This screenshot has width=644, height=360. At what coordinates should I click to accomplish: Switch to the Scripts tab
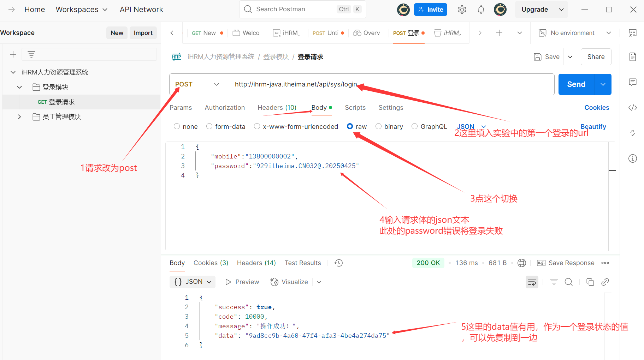coord(355,108)
